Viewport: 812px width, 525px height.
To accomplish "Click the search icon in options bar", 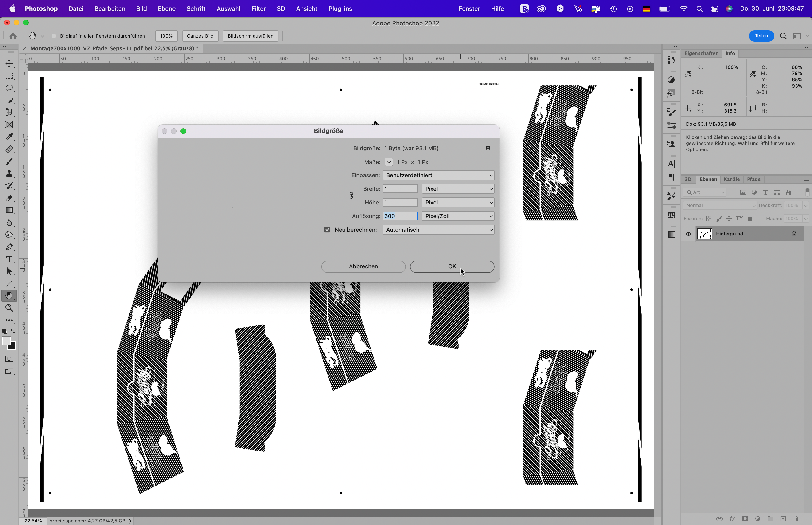I will pyautogui.click(x=783, y=36).
